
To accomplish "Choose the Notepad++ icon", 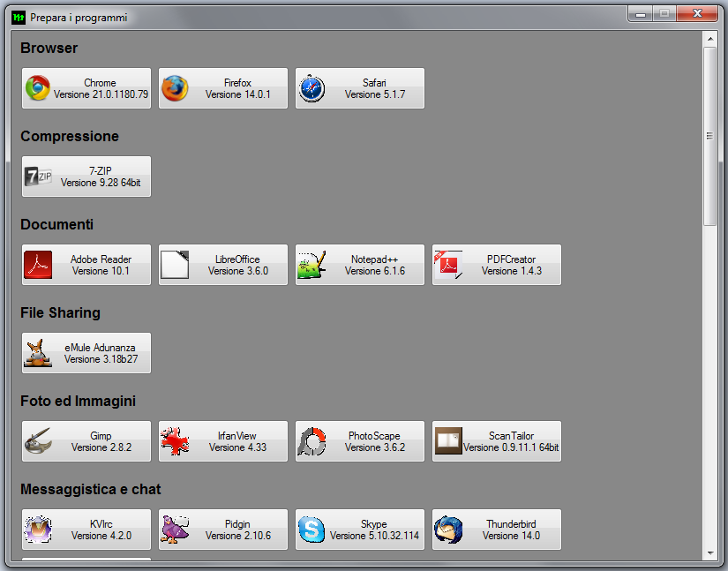I will tap(311, 265).
